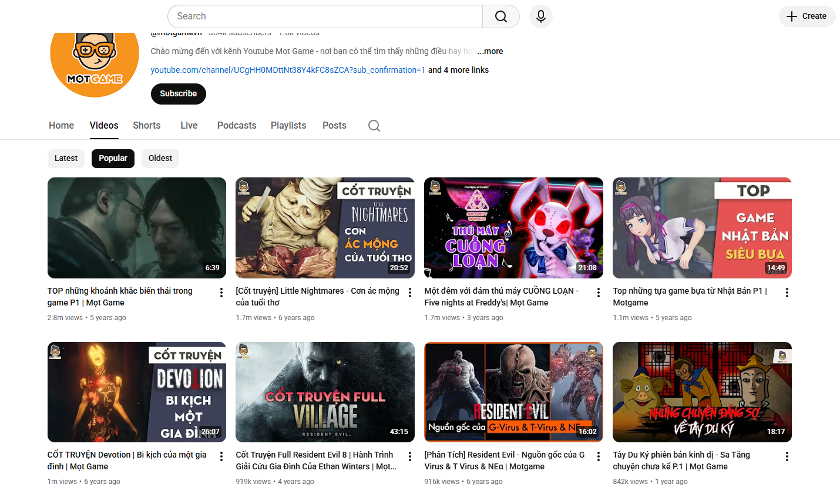This screenshot has width=840, height=504.
Task: Click into the Search input field
Action: 325,16
